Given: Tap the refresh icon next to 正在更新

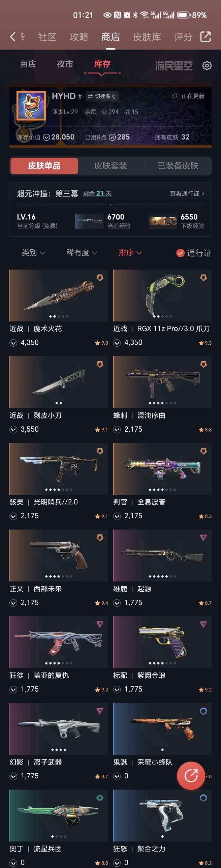Looking at the screenshot, I should coord(175,96).
